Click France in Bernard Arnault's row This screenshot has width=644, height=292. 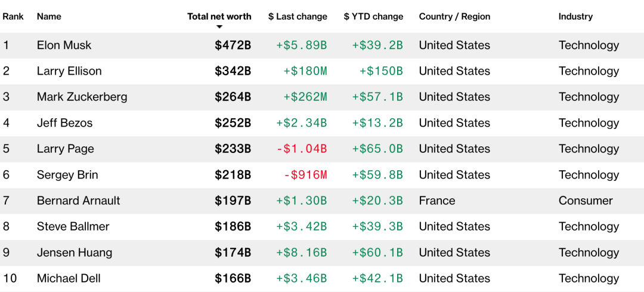click(x=436, y=201)
